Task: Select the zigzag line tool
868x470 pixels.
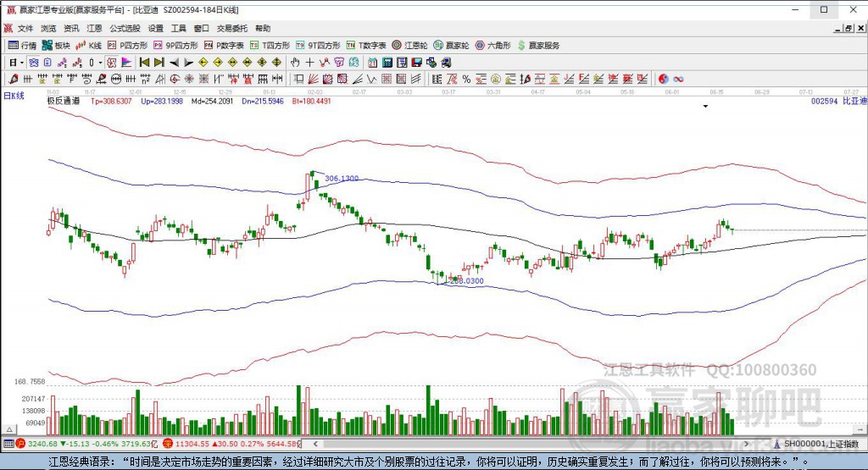Action: point(371,79)
